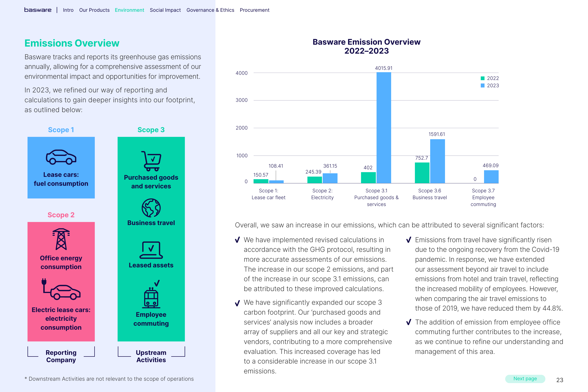
Task: Click the checkmark beside 'We have significantly expanded'
Action: [238, 303]
